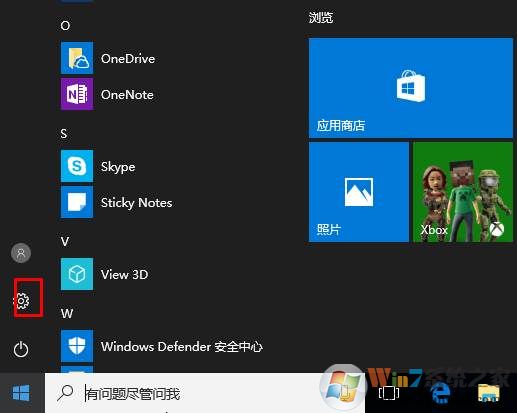The height and width of the screenshot is (413, 517).
Task: Open the OneDrive app icon
Action: pos(77,58)
